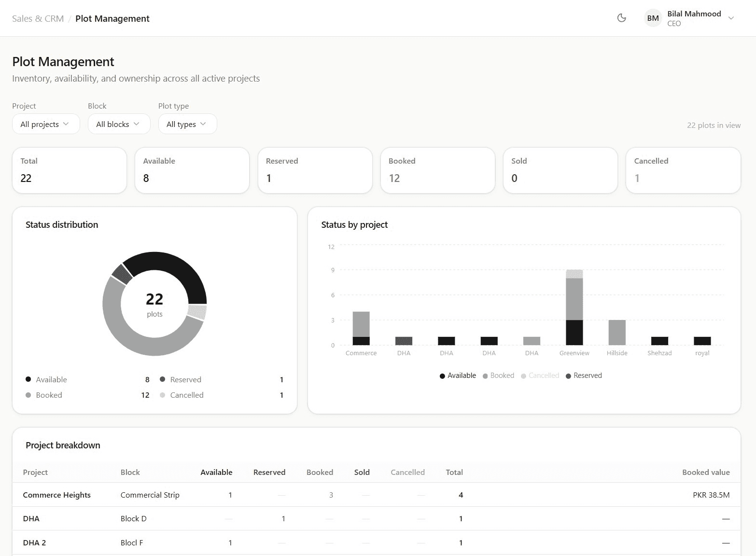
Task: Toggle Available series in Status by project legend
Action: tap(458, 375)
